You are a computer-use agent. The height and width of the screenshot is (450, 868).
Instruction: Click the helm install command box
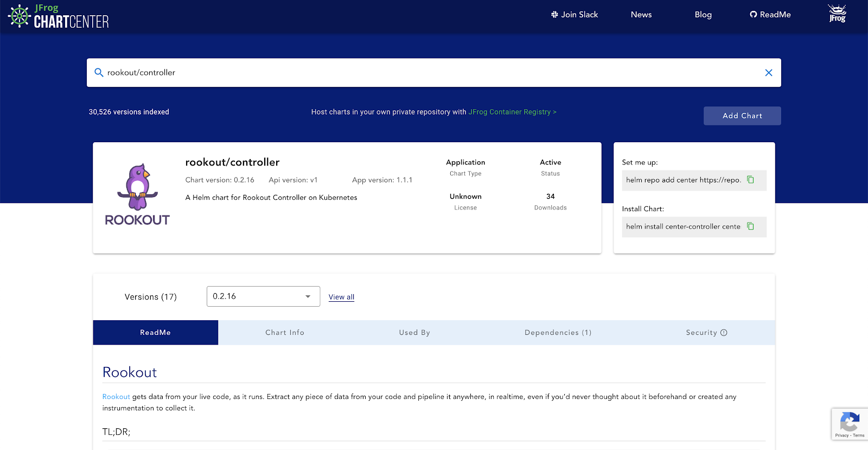point(694,227)
